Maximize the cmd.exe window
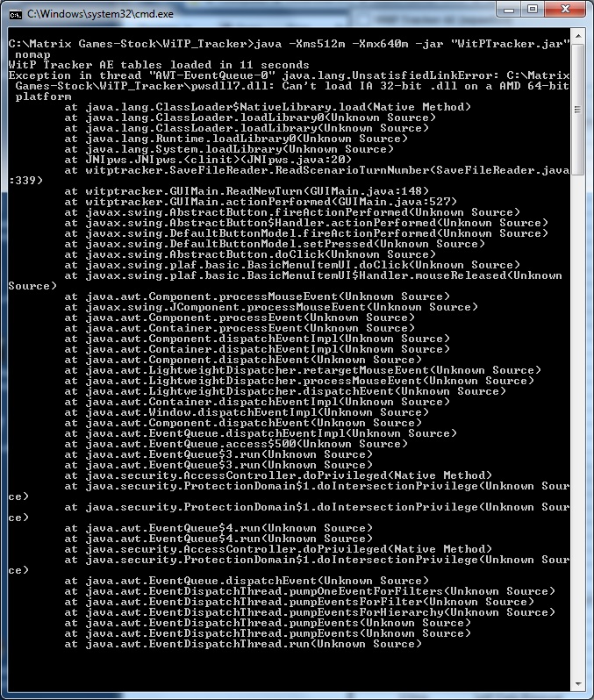This screenshot has width=594, height=700. [533, 10]
